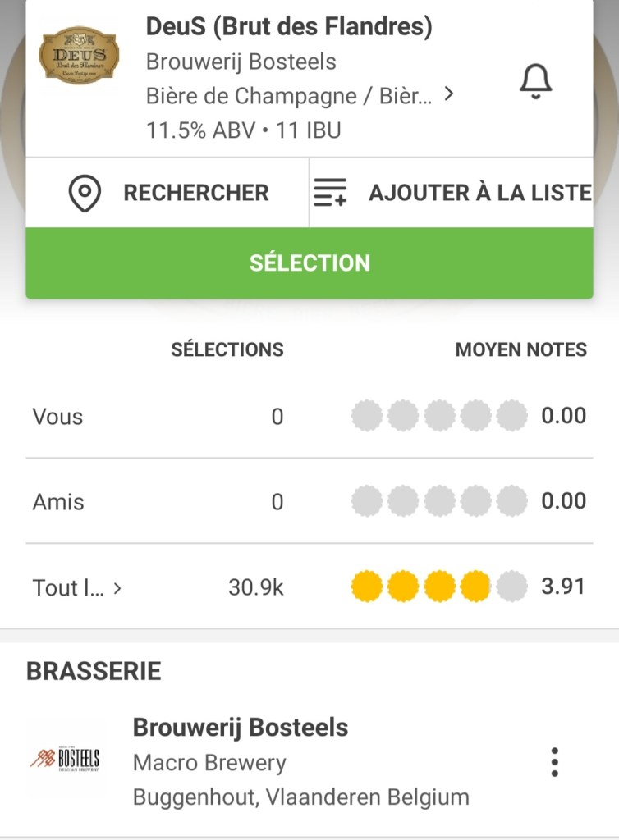Tap the Vous rating stars
The image size is (619, 840).
pos(439,416)
